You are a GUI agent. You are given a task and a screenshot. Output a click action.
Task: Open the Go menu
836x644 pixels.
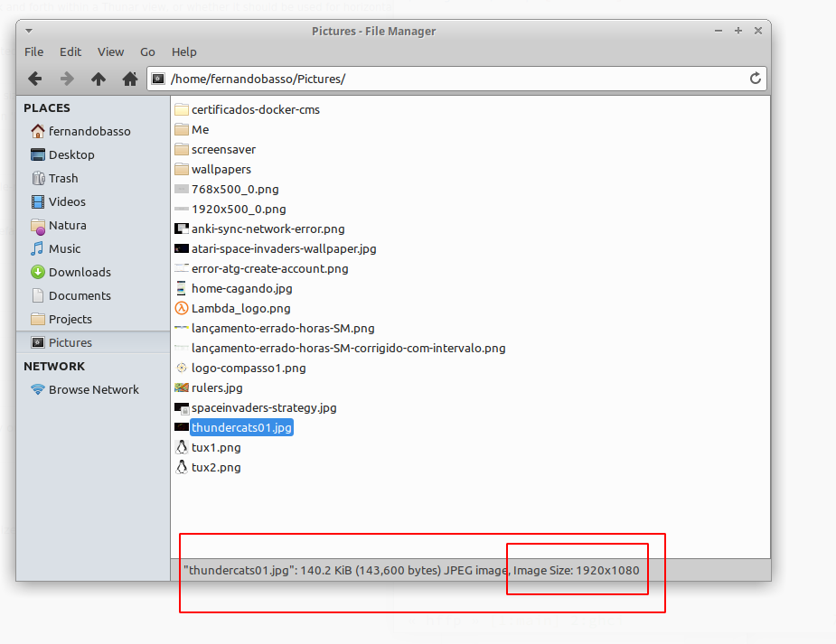[147, 51]
